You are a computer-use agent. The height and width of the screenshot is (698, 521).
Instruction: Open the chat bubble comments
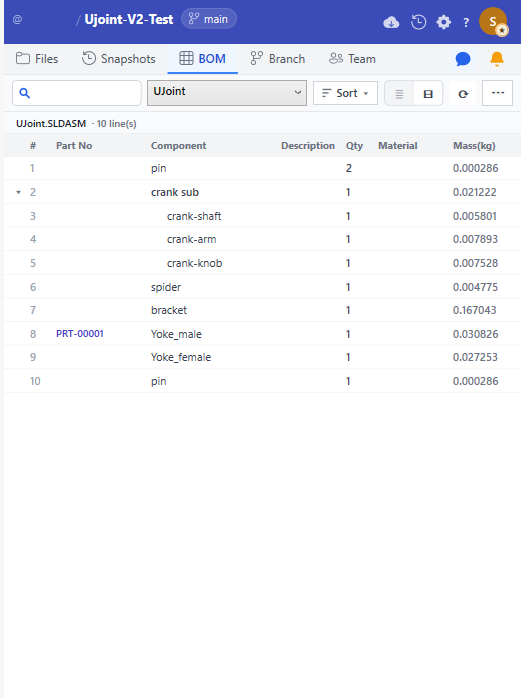click(x=463, y=59)
